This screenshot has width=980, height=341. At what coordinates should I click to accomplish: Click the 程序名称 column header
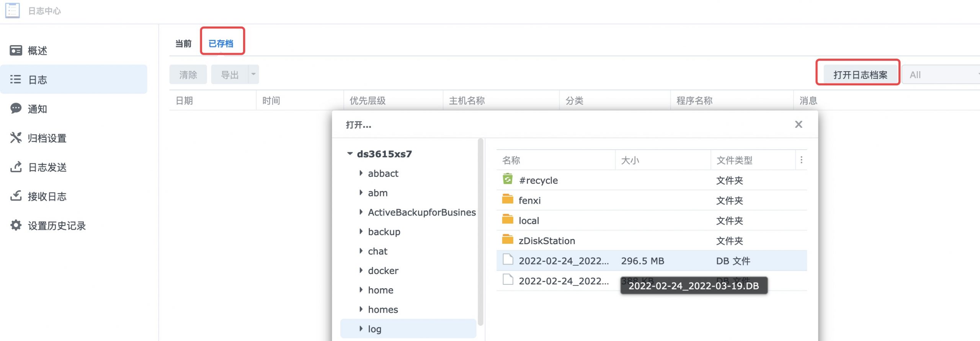pos(732,100)
